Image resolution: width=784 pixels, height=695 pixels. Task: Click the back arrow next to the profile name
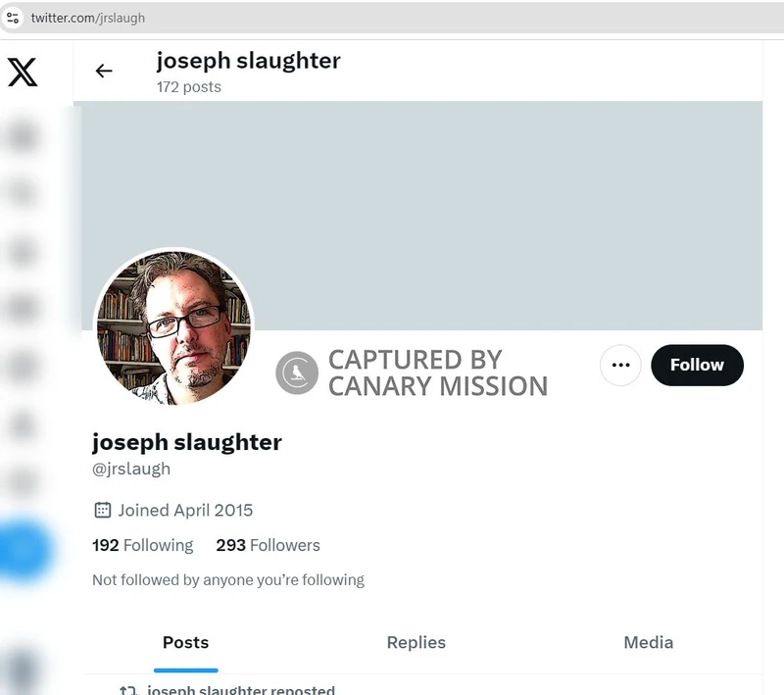(104, 71)
